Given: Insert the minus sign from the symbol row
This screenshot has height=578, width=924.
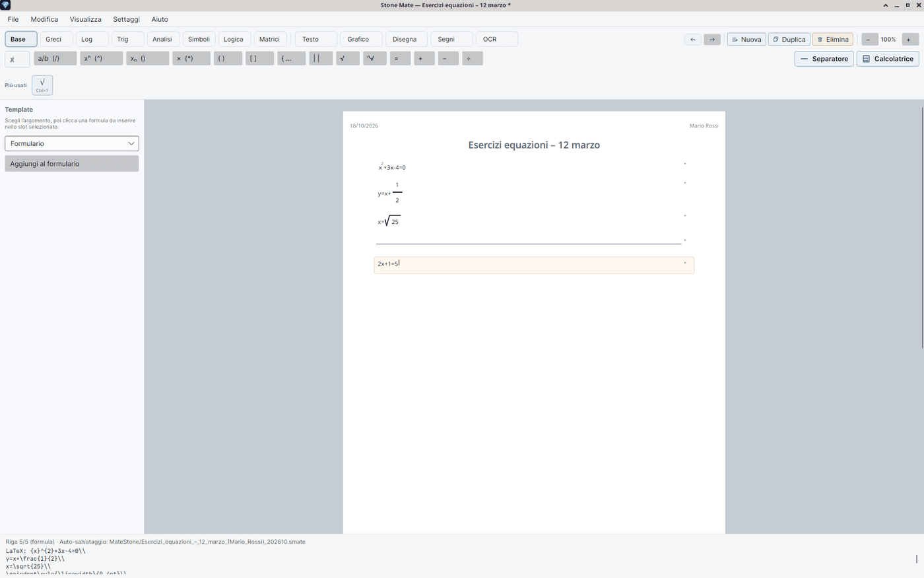Looking at the screenshot, I should (x=448, y=59).
